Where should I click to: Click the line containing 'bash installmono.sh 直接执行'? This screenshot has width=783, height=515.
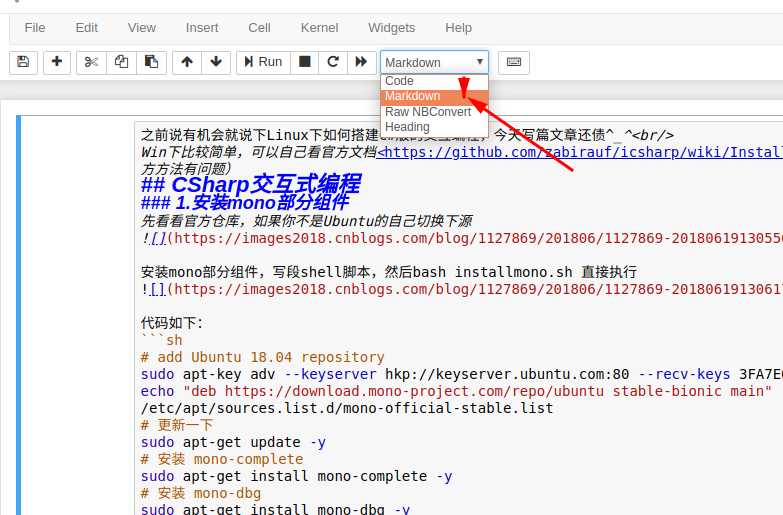389,272
